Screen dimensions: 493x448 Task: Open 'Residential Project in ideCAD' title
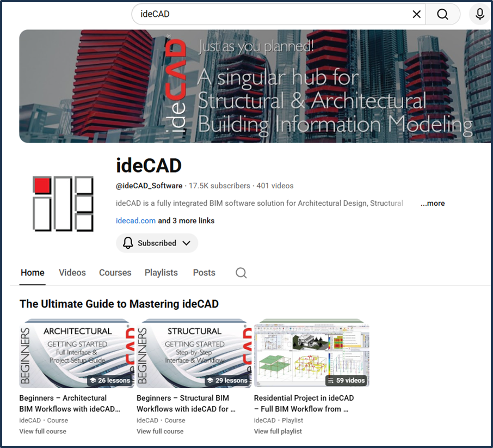click(304, 403)
